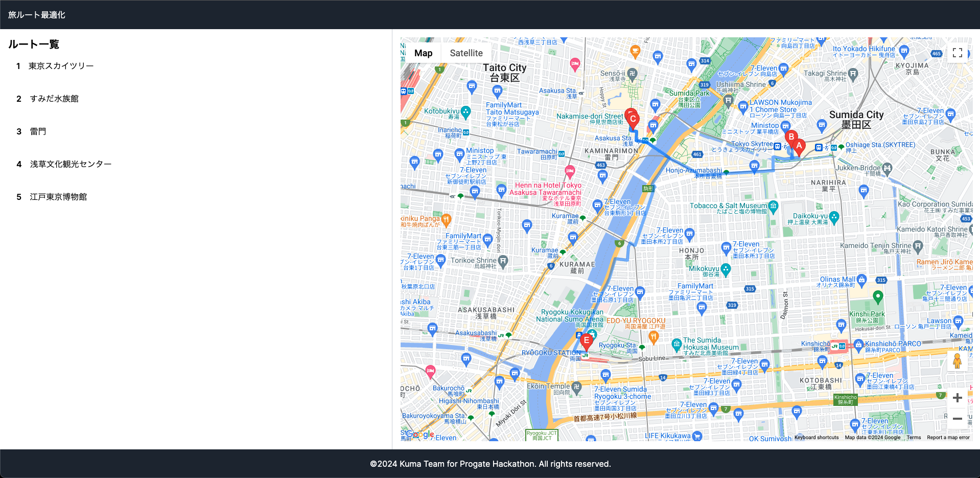Click the Torikoe Shrine pin
Image resolution: width=980 pixels, height=478 pixels.
503,261
